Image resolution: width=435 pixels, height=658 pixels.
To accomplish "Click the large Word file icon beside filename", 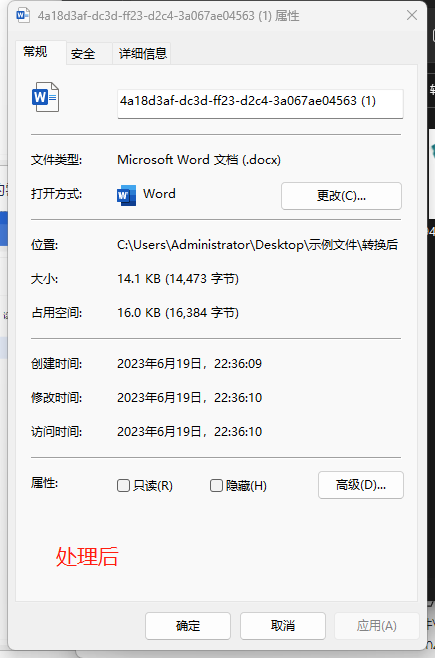I will 45,97.
